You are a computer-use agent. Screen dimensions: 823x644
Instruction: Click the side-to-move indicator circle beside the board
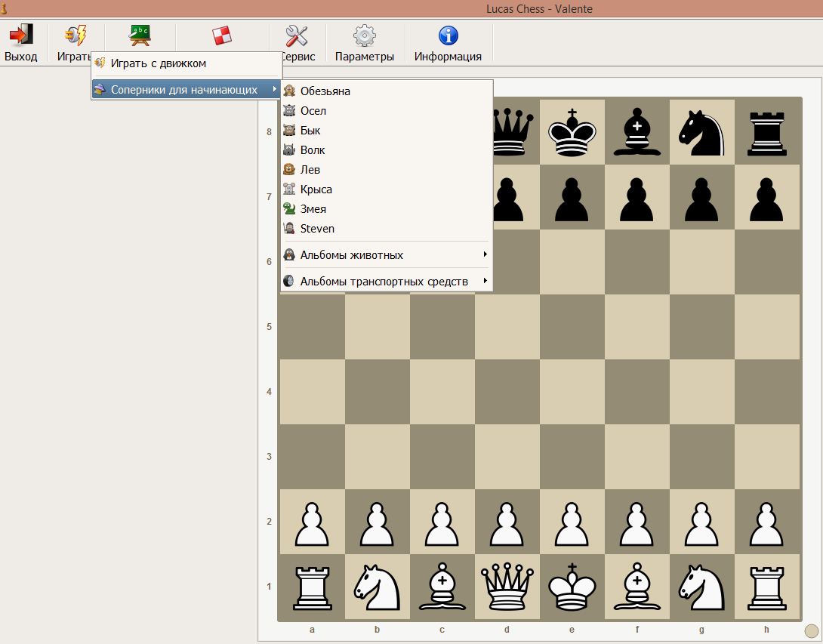(x=812, y=630)
